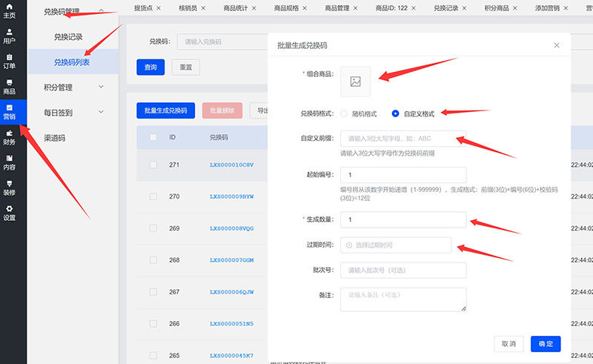Image resolution: width=593 pixels, height=364 pixels.
Task: Open the 过期时间 date picker
Action: [x=396, y=245]
